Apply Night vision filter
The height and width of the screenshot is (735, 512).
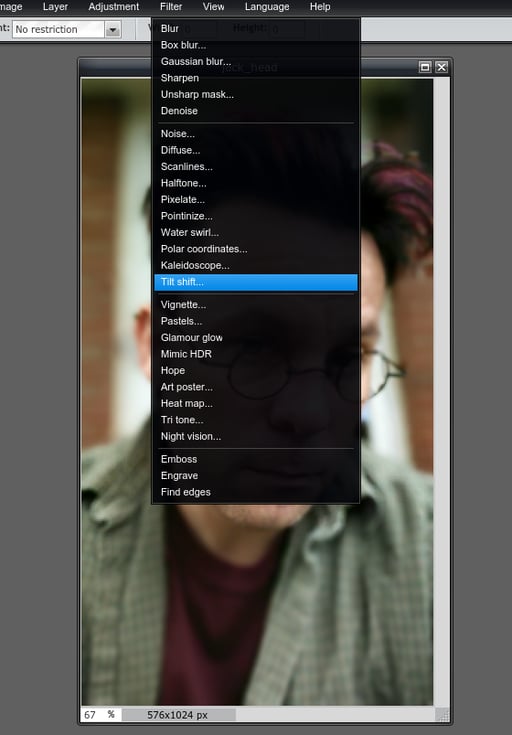click(256, 436)
